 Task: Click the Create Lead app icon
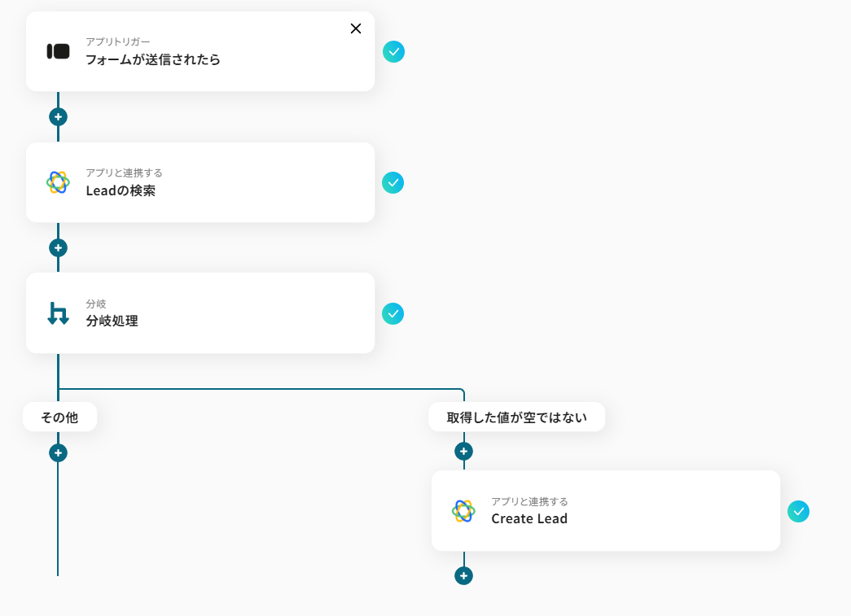click(x=463, y=511)
